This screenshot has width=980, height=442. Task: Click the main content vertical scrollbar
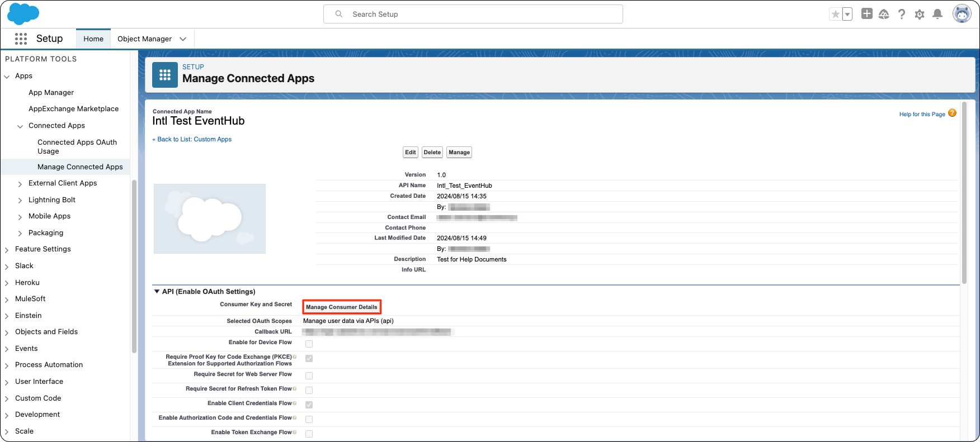tap(964, 193)
